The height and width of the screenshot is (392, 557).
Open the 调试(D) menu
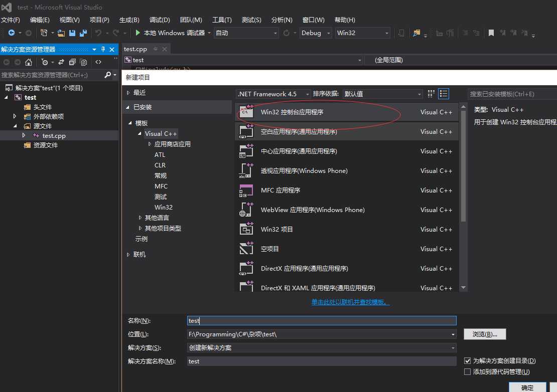pyautogui.click(x=160, y=20)
